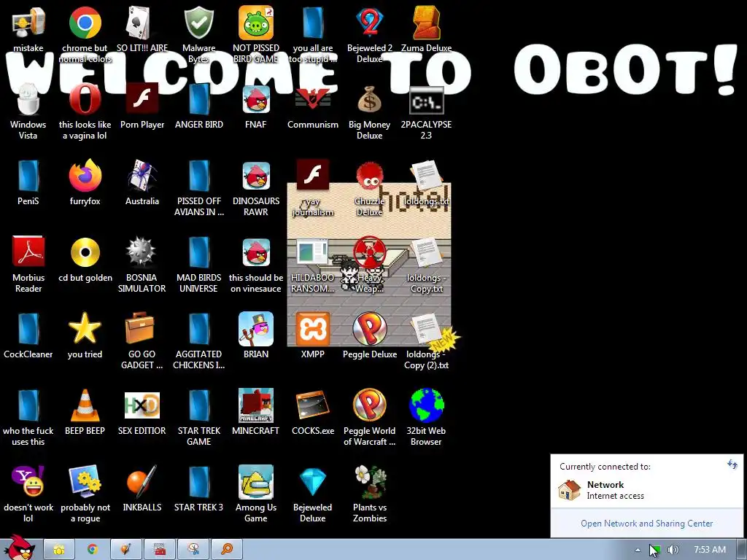
Task: Open Morbius Reader Adobe icon
Action: (x=28, y=252)
